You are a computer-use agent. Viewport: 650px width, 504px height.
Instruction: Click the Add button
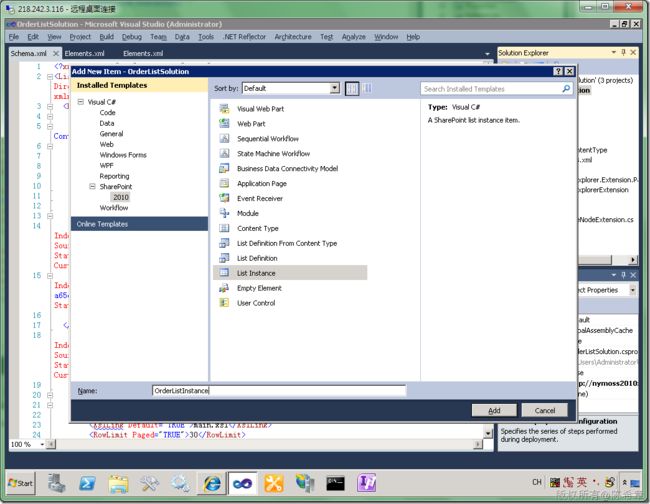click(494, 410)
